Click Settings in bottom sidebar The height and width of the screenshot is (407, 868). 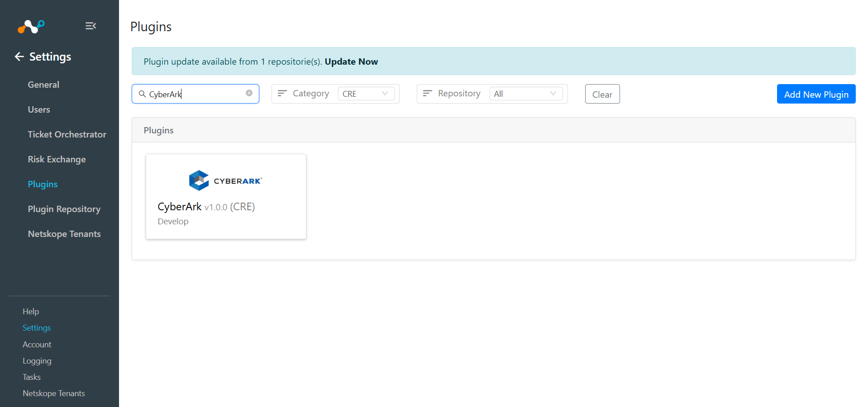pyautogui.click(x=37, y=328)
